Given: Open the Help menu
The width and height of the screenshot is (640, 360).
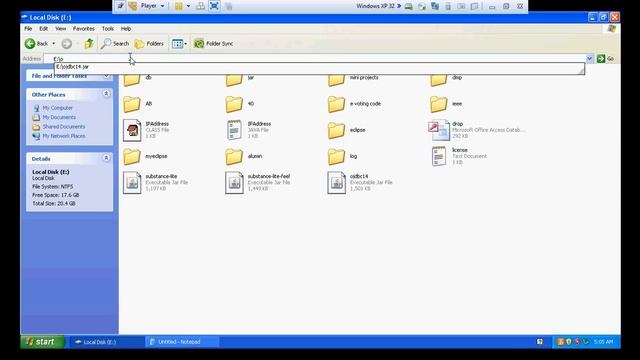Looking at the screenshot, I should (126, 29).
